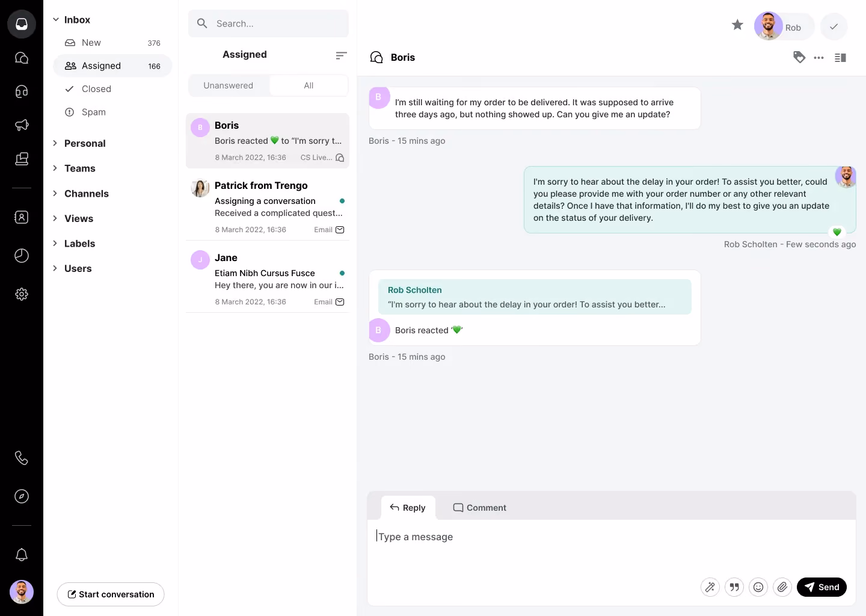Click the Send button
This screenshot has height=616, width=866.
point(821,587)
